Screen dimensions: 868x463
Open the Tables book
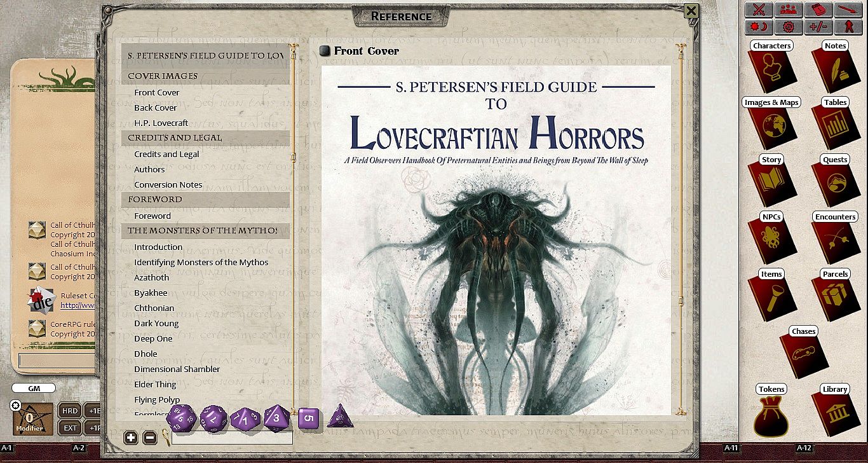[x=835, y=124]
